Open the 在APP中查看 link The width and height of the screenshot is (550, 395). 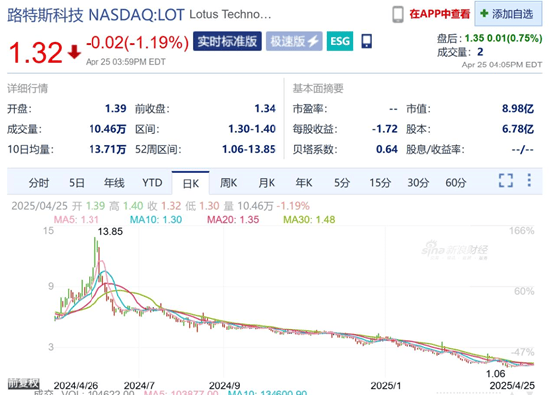440,14
